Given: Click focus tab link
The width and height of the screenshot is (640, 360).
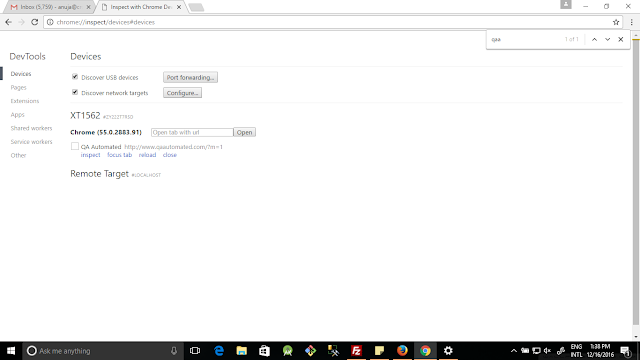Looking at the screenshot, I should coord(120,155).
